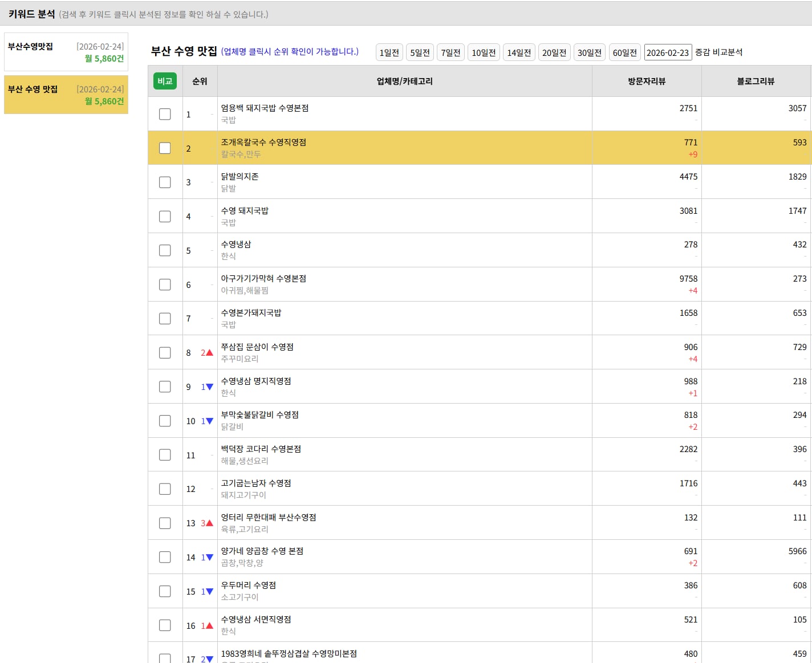
Task: Choose the 30일전 period button
Action: 589,52
